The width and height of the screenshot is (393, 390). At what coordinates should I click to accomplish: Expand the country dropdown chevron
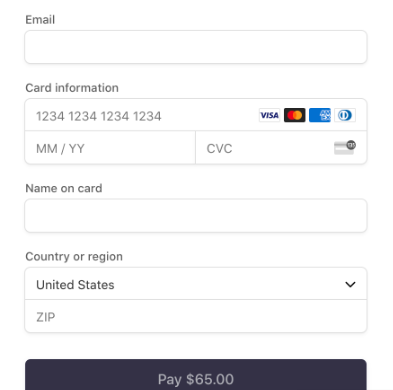pyautogui.click(x=350, y=284)
